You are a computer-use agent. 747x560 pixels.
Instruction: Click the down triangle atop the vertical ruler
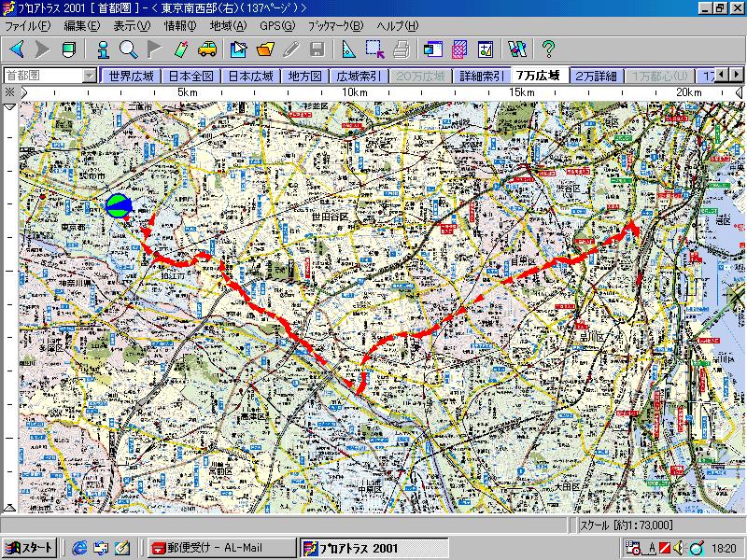(10, 107)
